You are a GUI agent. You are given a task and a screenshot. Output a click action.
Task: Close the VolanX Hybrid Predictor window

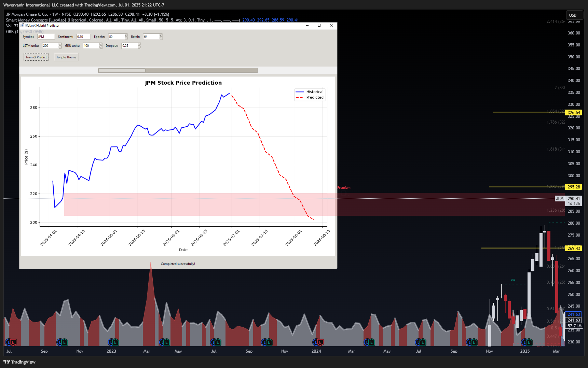coord(331,25)
